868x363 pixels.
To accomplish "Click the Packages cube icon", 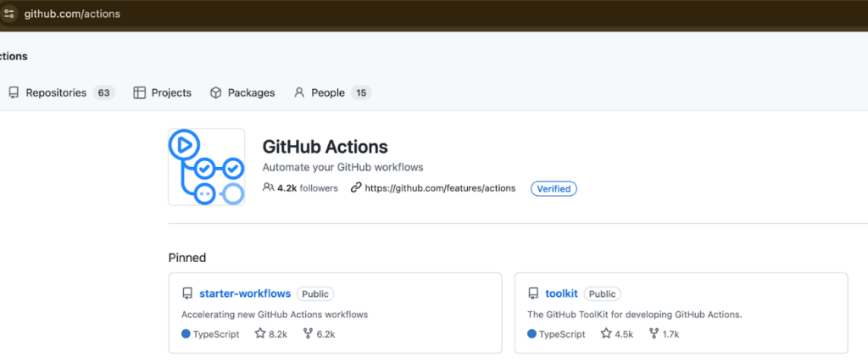I will coord(216,92).
